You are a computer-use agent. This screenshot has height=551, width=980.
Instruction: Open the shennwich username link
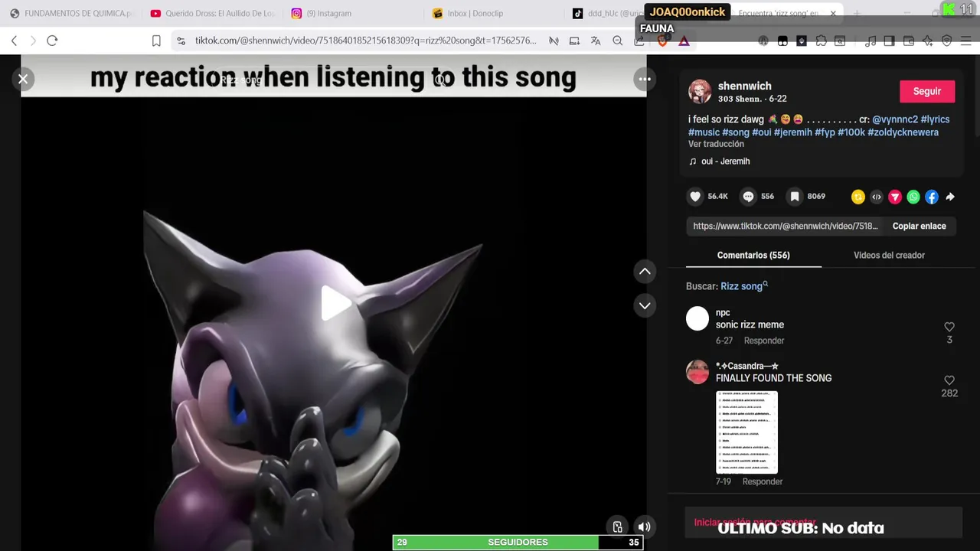point(744,86)
